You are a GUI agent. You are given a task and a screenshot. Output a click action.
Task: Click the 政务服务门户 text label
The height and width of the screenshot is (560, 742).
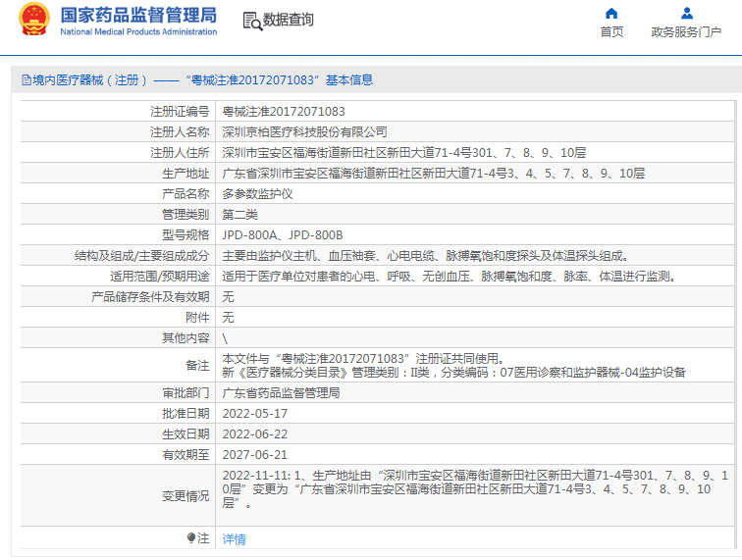tap(686, 31)
